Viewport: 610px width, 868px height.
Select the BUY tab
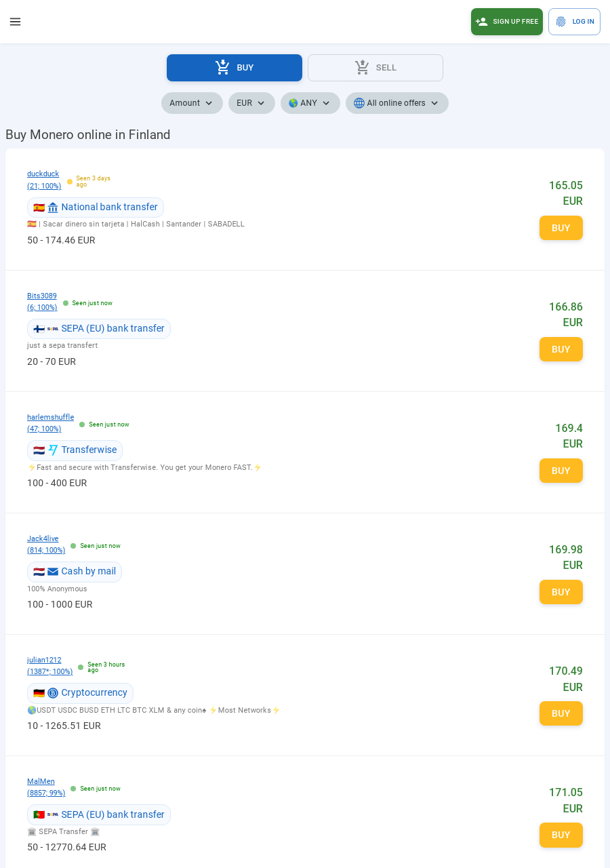[x=235, y=68]
